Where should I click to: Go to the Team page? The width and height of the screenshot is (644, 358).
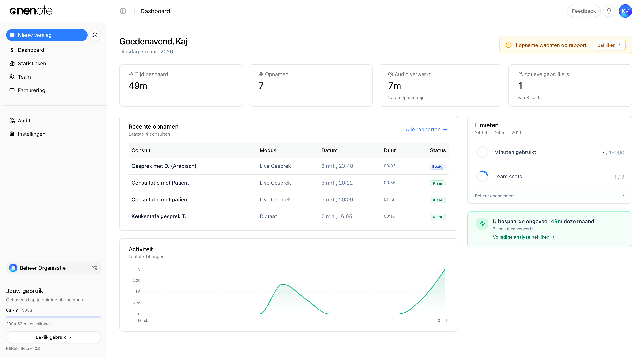point(24,77)
